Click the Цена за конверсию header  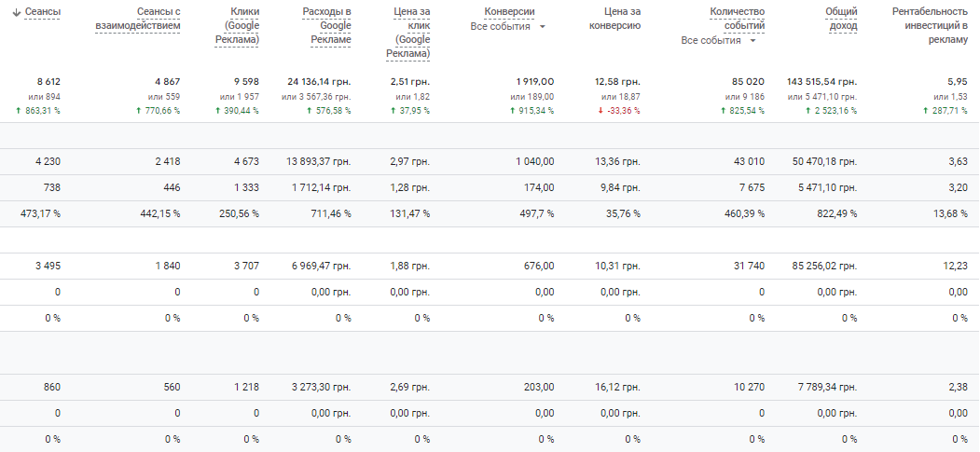click(x=615, y=19)
